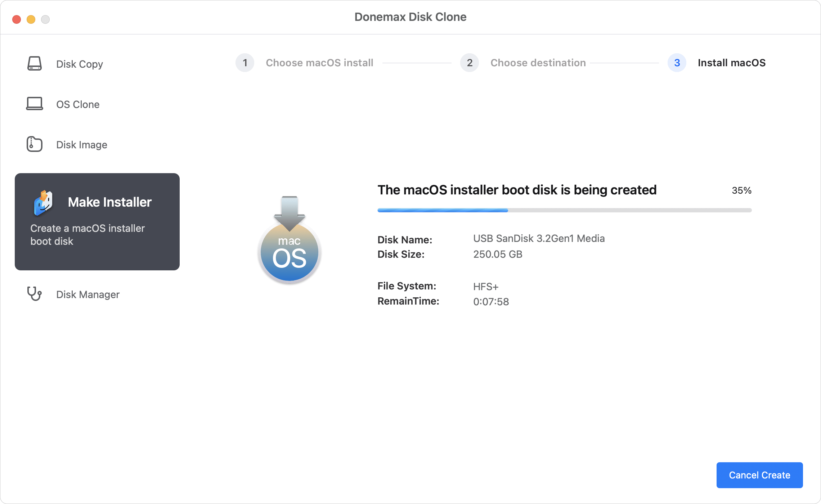This screenshot has width=821, height=504.
Task: Select the Disk Copy icon
Action: click(34, 63)
